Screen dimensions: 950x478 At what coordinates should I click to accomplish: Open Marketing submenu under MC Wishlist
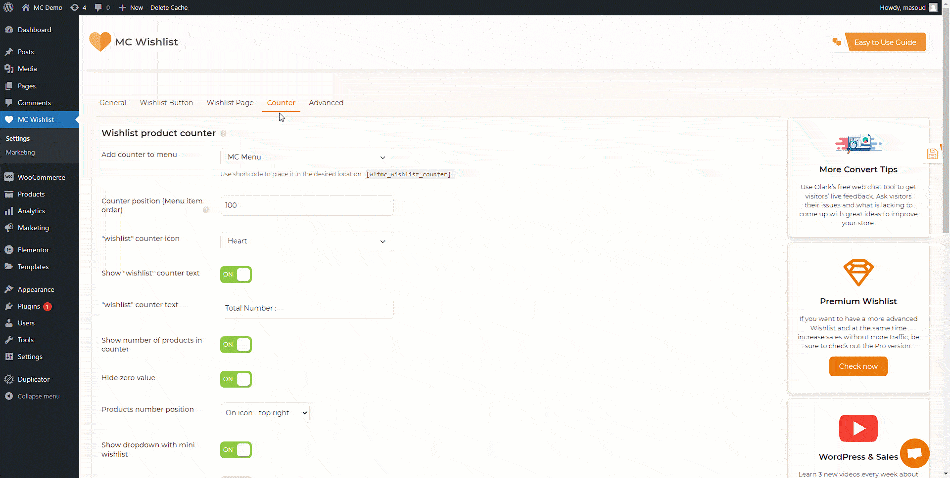[20, 153]
